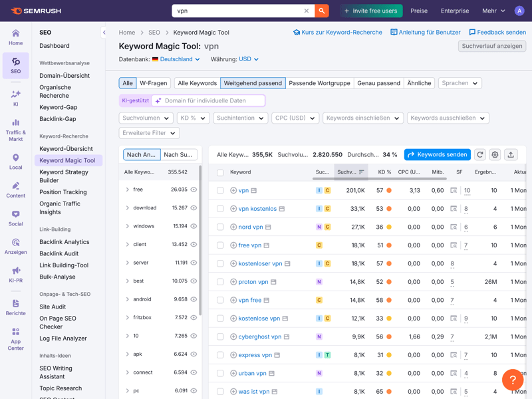Select all keywords using header checkbox
The image size is (532, 399).
click(220, 172)
